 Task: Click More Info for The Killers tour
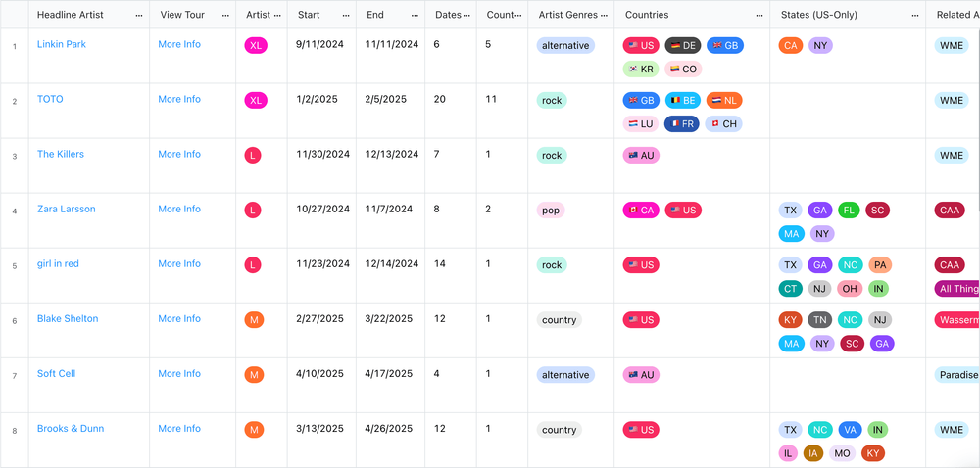pos(179,154)
